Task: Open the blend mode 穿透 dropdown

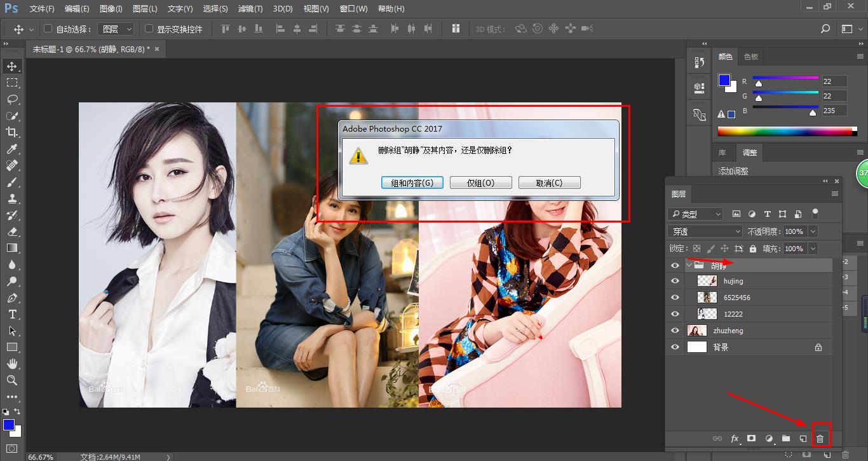Action: (x=705, y=231)
